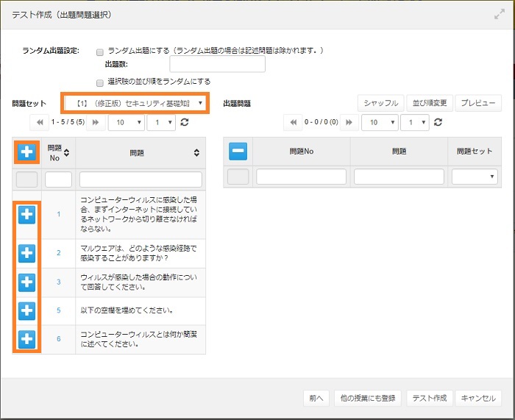Click the プレビュー button
The width and height of the screenshot is (515, 420).
point(478,103)
